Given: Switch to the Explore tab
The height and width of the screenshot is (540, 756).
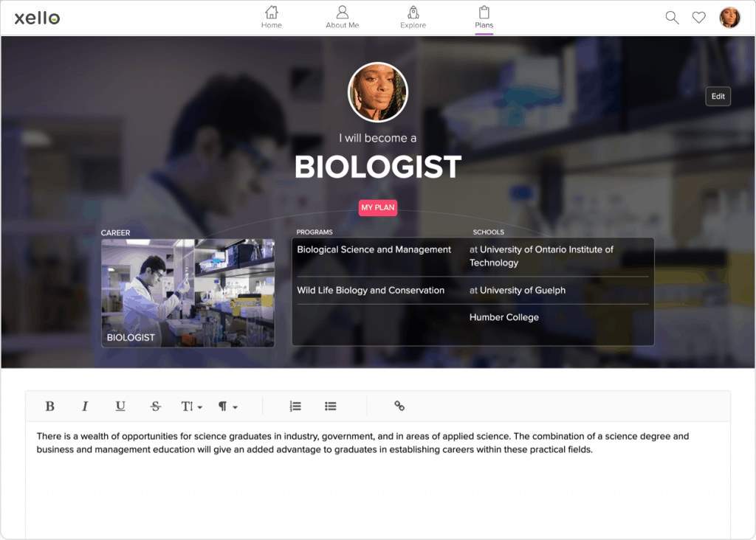Looking at the screenshot, I should point(413,17).
